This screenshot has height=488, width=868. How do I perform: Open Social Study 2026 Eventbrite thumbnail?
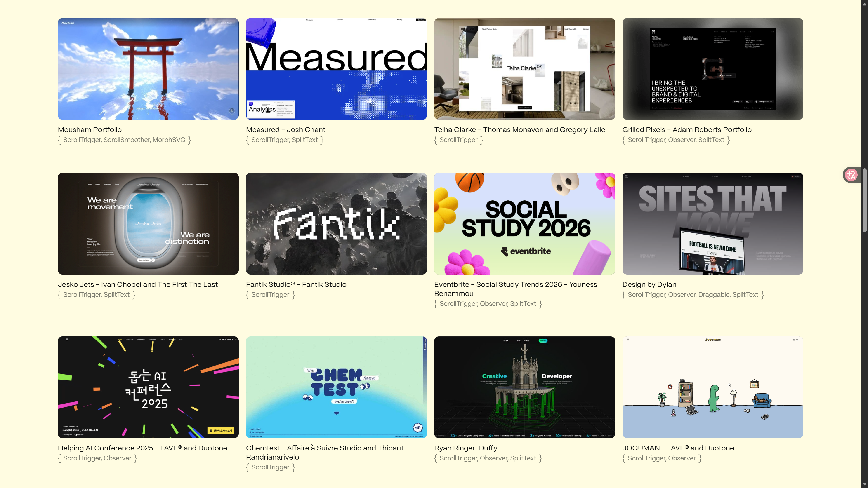[524, 223]
